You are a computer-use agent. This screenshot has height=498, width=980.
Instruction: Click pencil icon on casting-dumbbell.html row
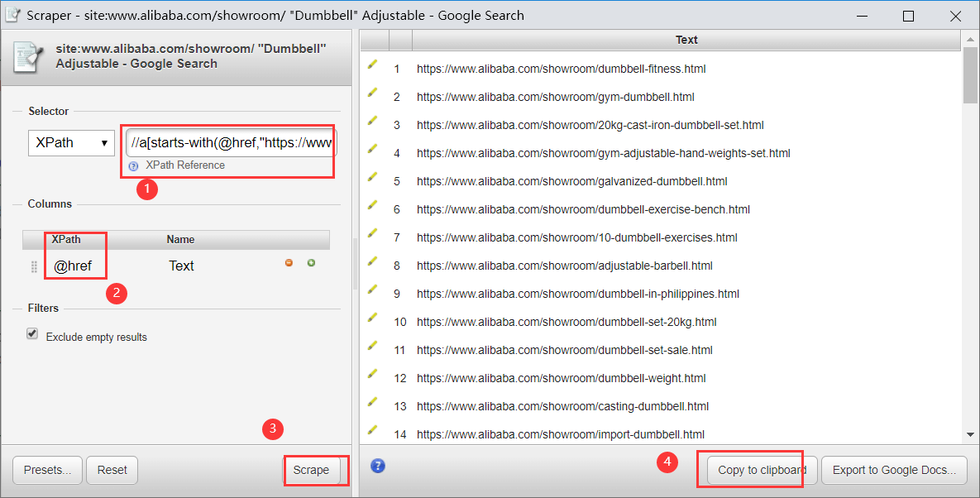coord(372,402)
